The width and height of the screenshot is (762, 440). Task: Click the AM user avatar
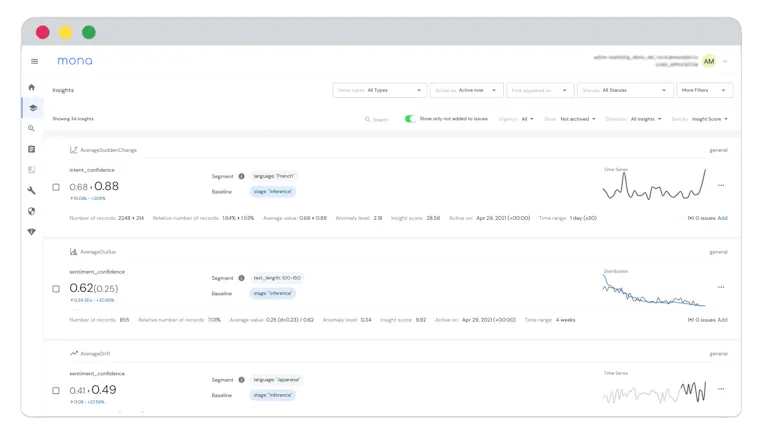[x=709, y=61]
